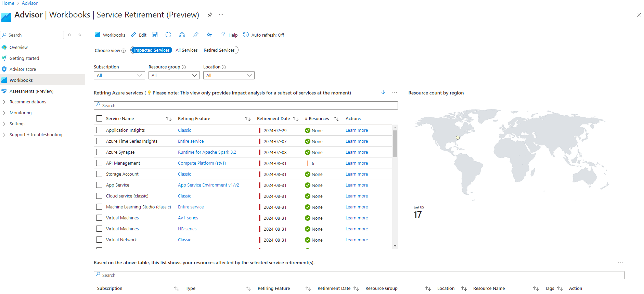Image resolution: width=644 pixels, height=294 pixels.
Task: Sort bottom table by Location
Action: pos(464,289)
